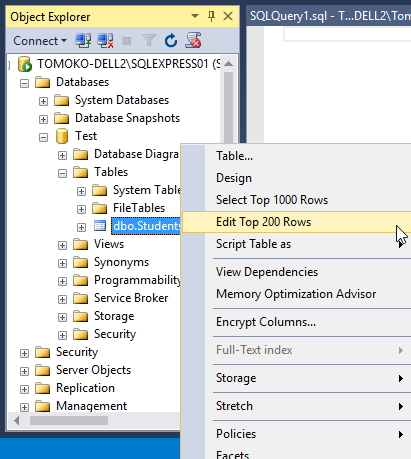Click the Activity Monitor script icon
411x459 pixels.
(194, 40)
